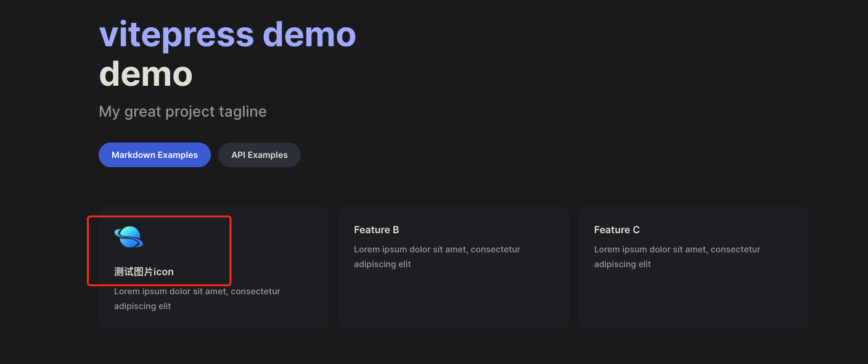Click the My great project tagline text
This screenshot has height=364, width=868.
point(182,112)
